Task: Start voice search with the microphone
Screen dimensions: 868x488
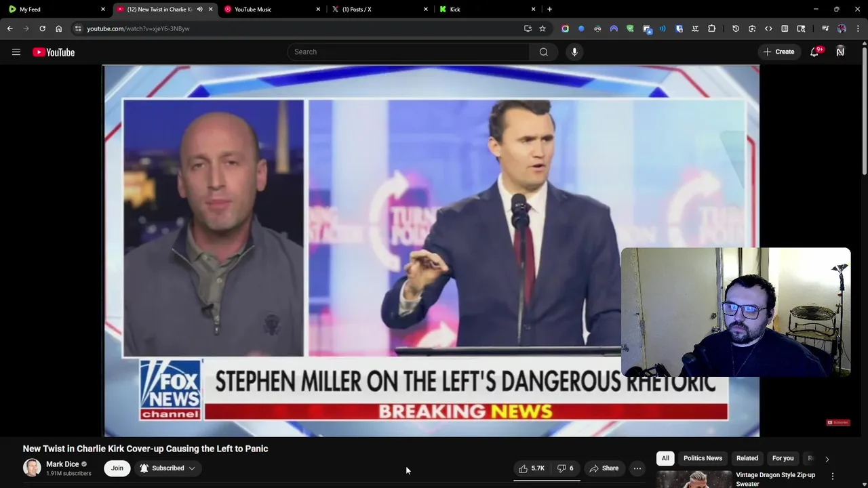Action: (574, 52)
